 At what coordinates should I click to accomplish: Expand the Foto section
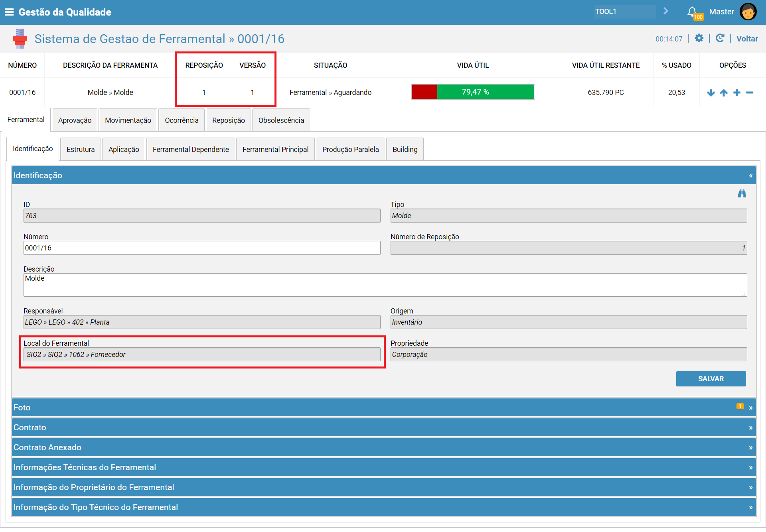point(384,408)
